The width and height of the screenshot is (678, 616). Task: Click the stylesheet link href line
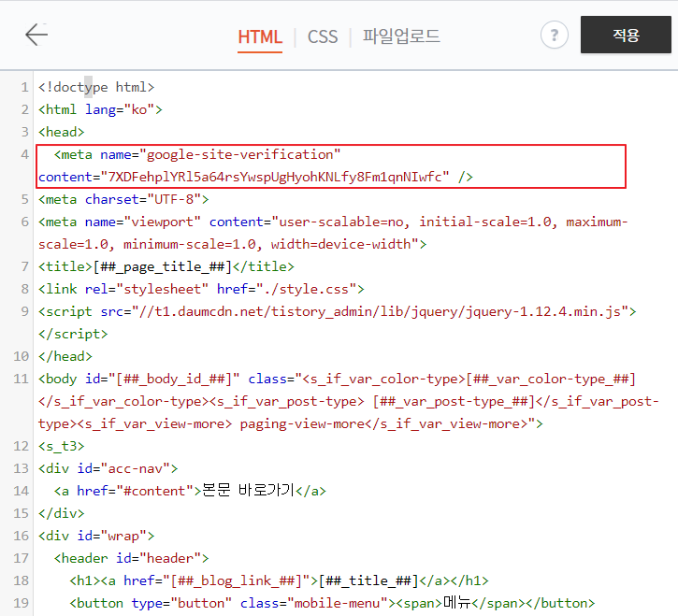click(x=201, y=289)
